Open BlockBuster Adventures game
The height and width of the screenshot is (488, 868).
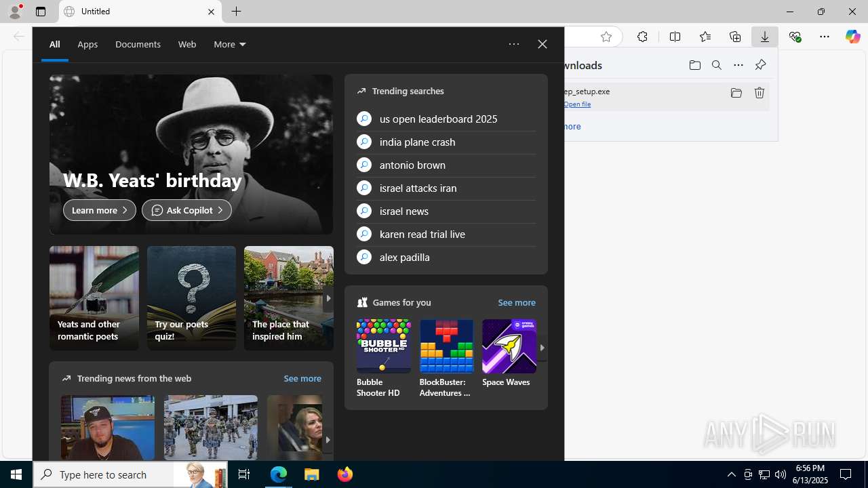coord(446,359)
